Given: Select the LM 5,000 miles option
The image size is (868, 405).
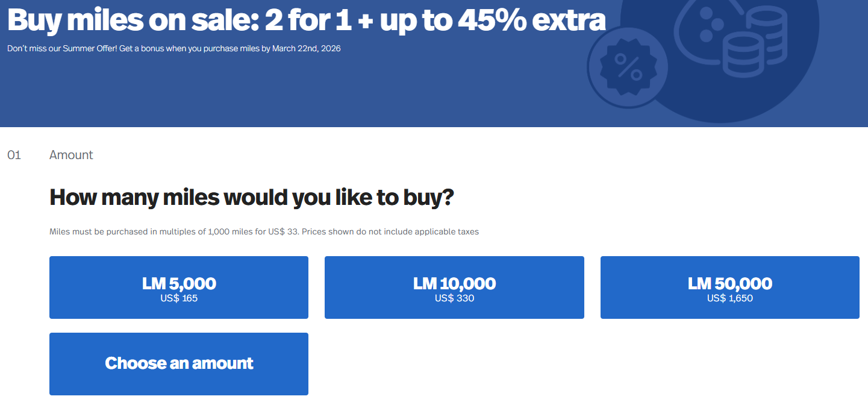Looking at the screenshot, I should (179, 287).
